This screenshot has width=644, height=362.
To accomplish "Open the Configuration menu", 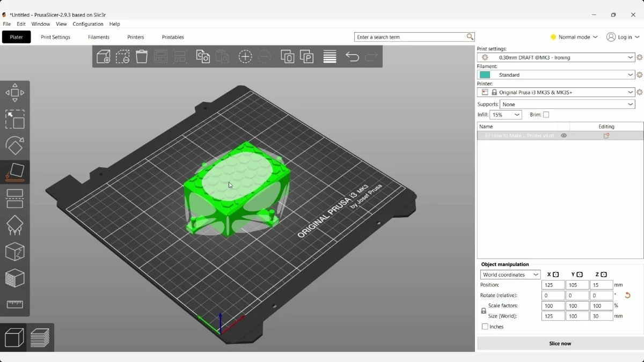I will [x=88, y=24].
